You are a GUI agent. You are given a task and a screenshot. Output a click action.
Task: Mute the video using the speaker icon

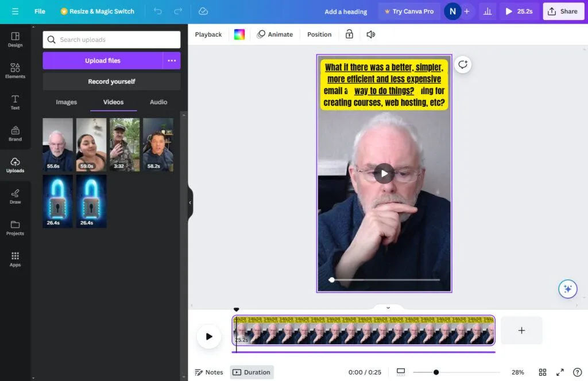(x=370, y=34)
